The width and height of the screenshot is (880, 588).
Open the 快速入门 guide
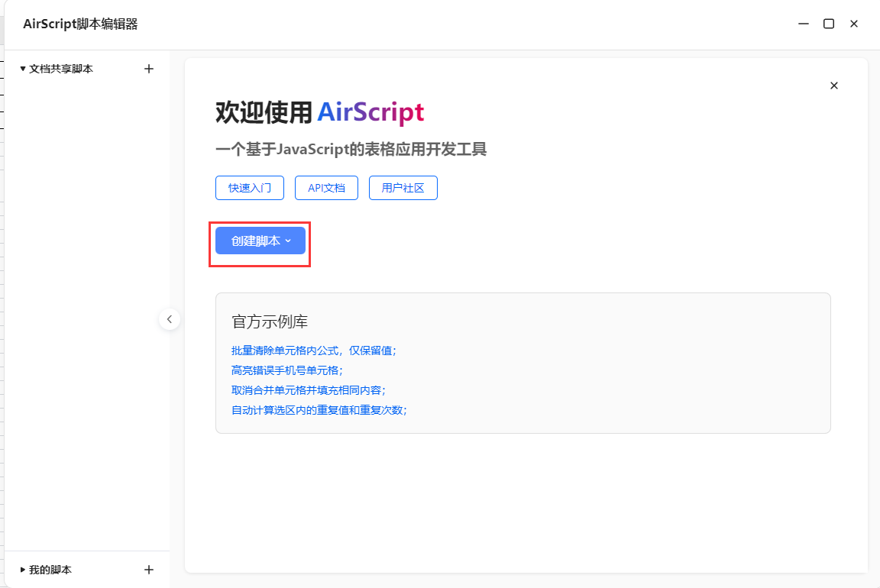click(x=250, y=188)
